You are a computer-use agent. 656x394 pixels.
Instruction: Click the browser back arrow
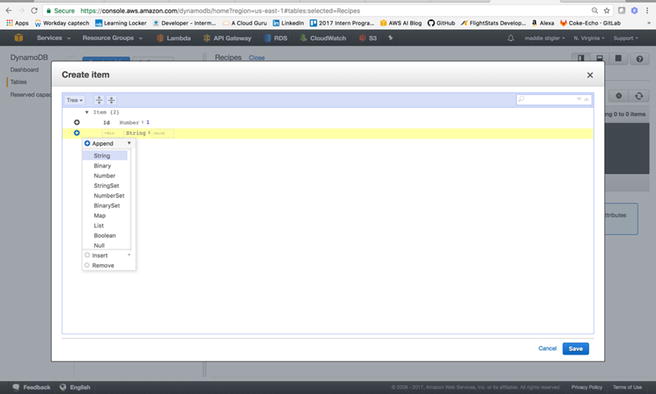point(9,10)
